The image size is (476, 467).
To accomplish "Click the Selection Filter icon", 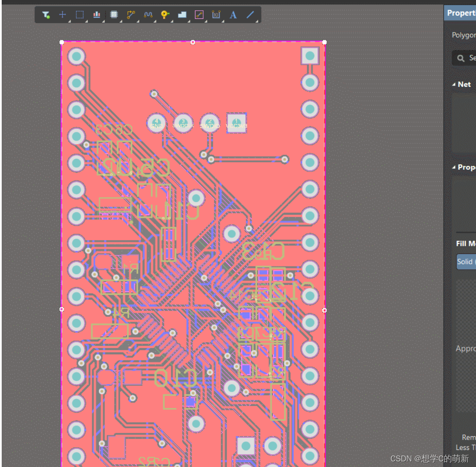I will coord(46,15).
